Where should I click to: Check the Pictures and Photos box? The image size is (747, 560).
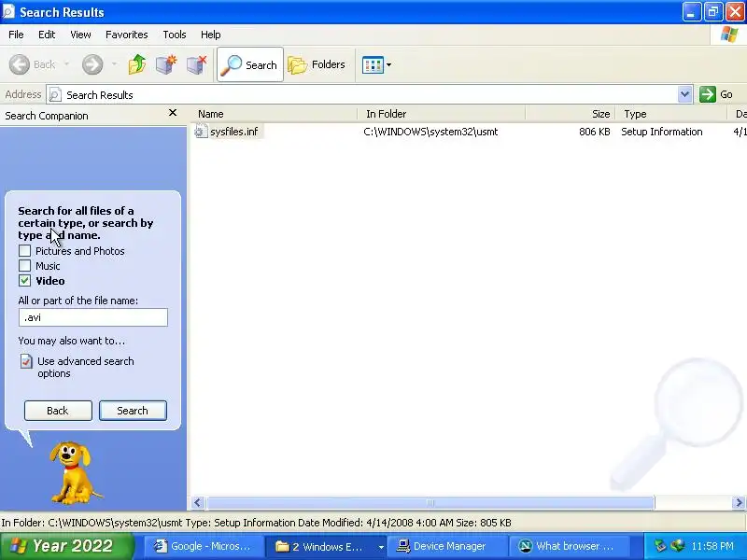point(25,250)
